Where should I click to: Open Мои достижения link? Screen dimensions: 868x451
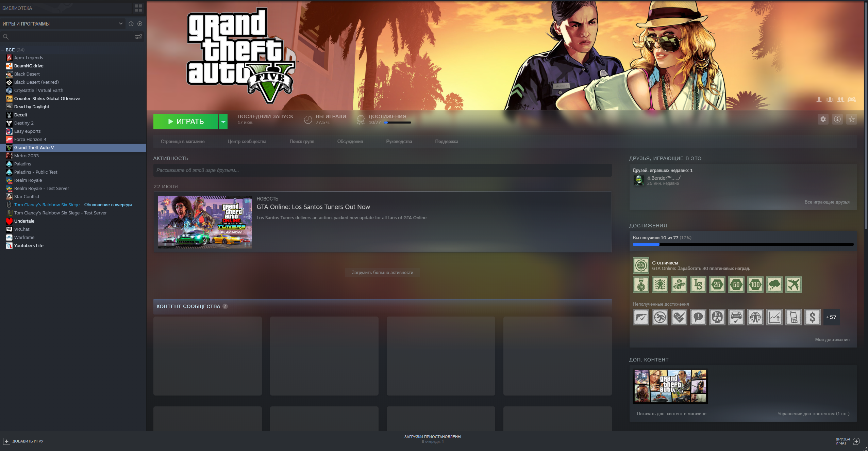pos(832,339)
